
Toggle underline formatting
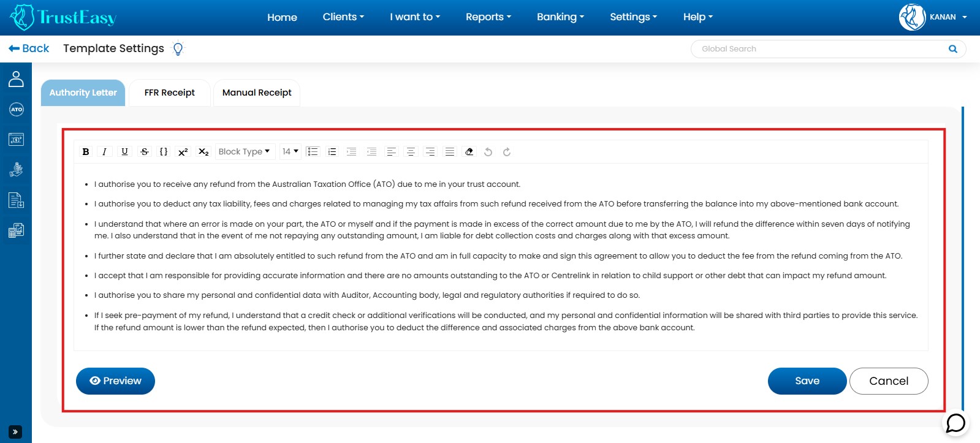pos(124,152)
